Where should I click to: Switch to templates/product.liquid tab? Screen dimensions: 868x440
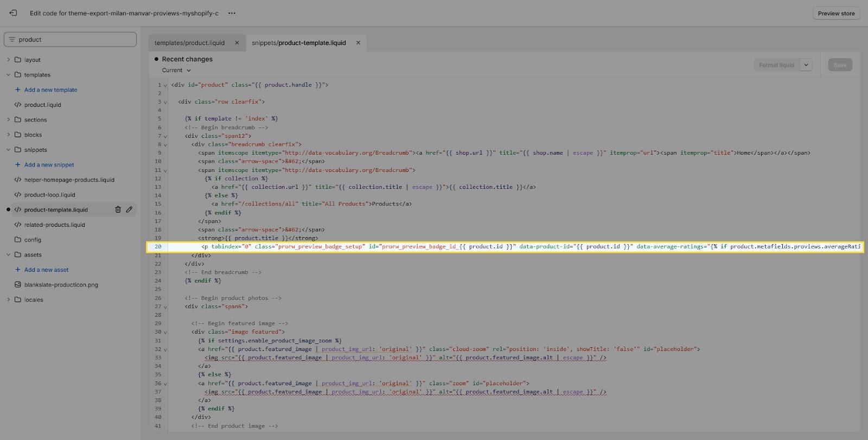click(189, 43)
